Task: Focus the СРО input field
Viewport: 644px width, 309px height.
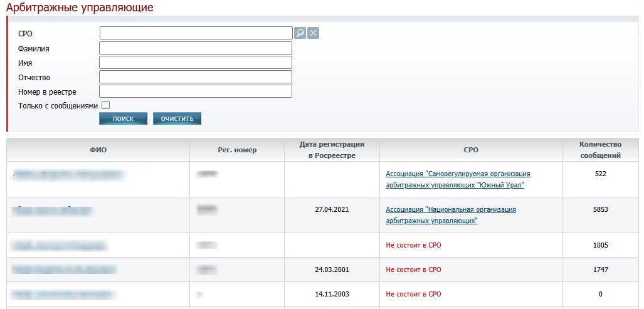Action: [x=196, y=33]
